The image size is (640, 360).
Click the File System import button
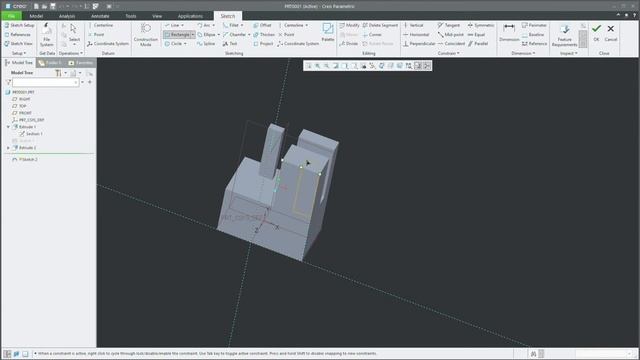tap(47, 35)
